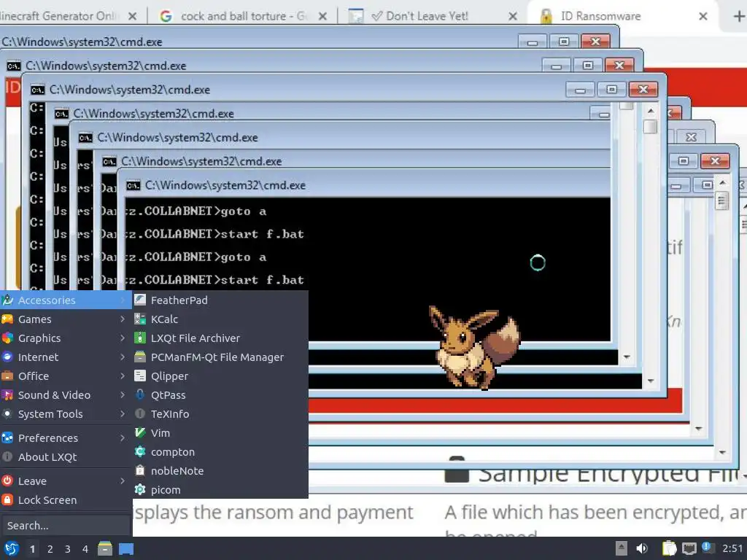
Task: Click the network monitor tray icon
Action: click(689, 548)
